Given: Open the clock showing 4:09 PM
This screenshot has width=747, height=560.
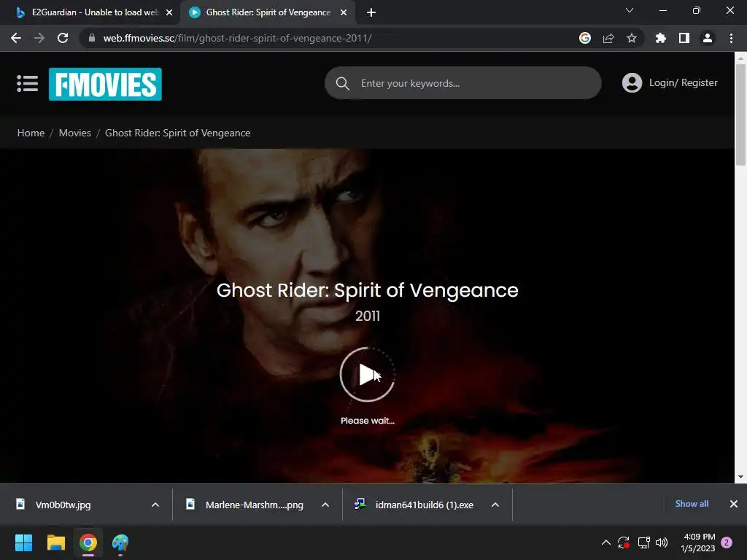Looking at the screenshot, I should point(698,542).
